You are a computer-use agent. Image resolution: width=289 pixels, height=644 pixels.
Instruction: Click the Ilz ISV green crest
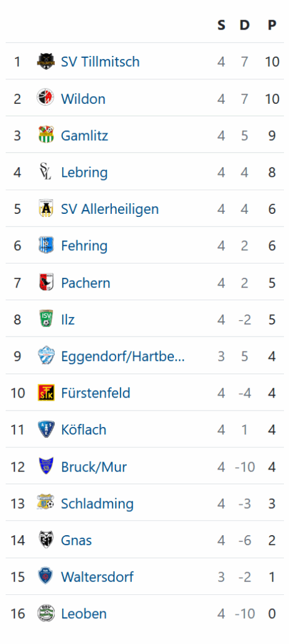pyautogui.click(x=45, y=319)
